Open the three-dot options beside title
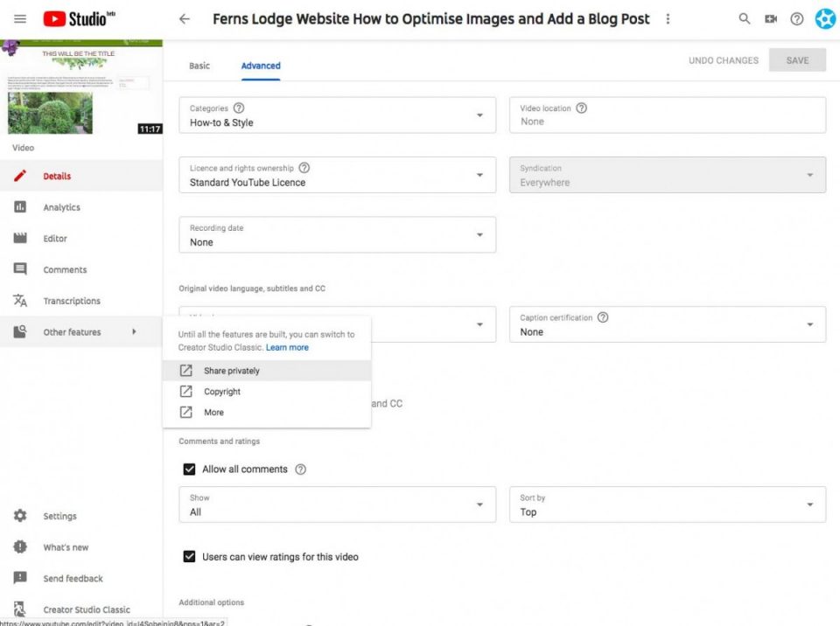 [668, 18]
